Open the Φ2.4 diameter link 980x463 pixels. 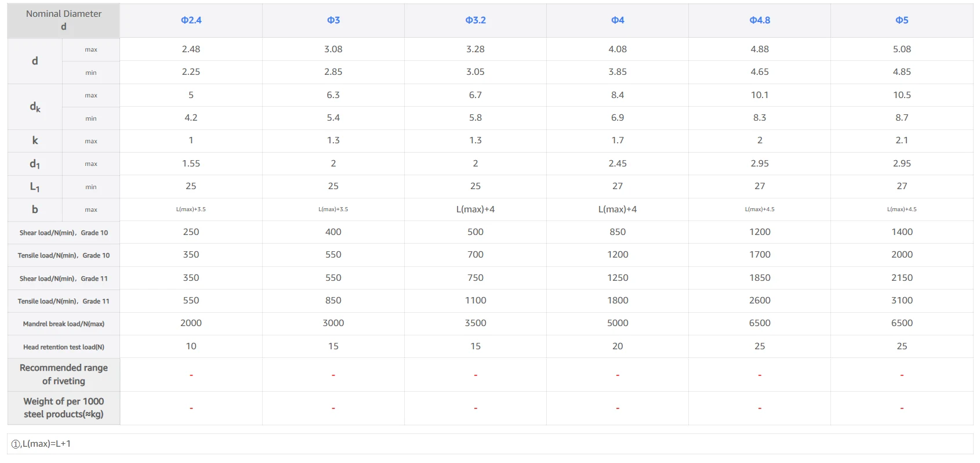coord(191,20)
